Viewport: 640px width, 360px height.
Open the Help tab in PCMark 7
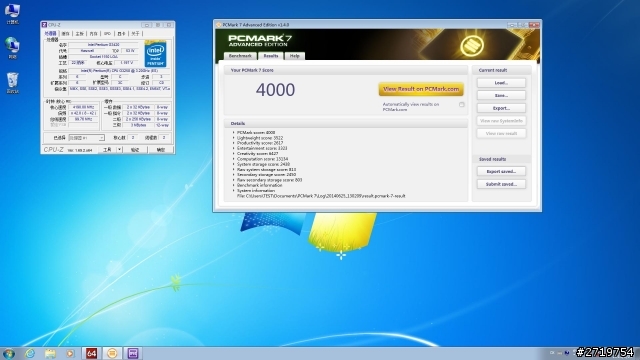295,56
